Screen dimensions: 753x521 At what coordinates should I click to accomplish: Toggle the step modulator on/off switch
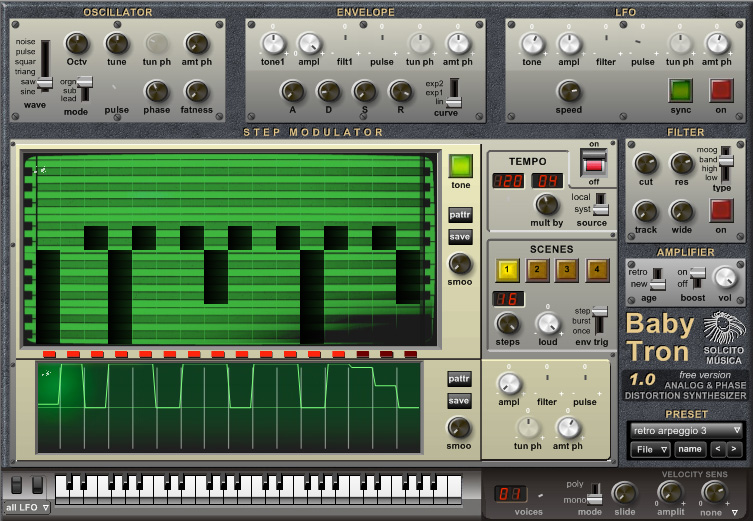point(594,163)
